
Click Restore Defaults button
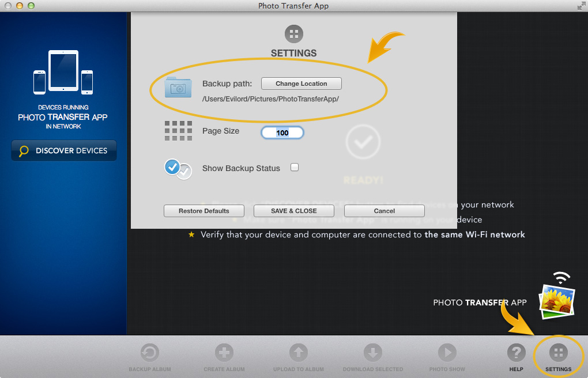203,211
